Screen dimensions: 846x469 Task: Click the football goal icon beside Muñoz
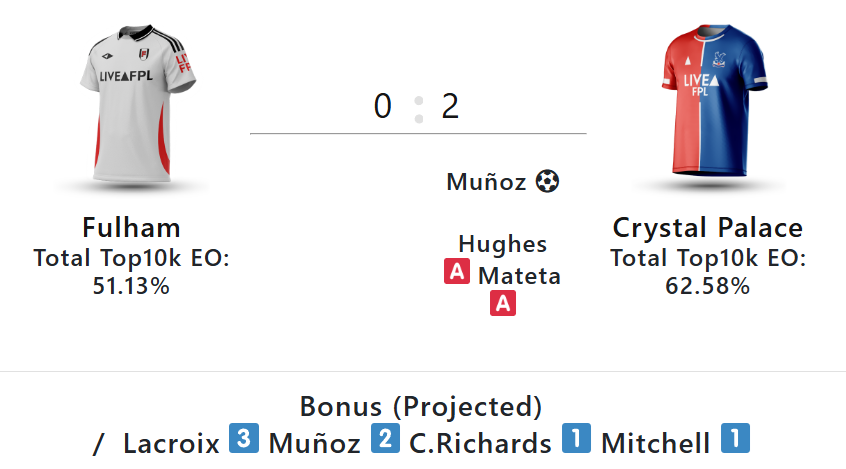547,182
